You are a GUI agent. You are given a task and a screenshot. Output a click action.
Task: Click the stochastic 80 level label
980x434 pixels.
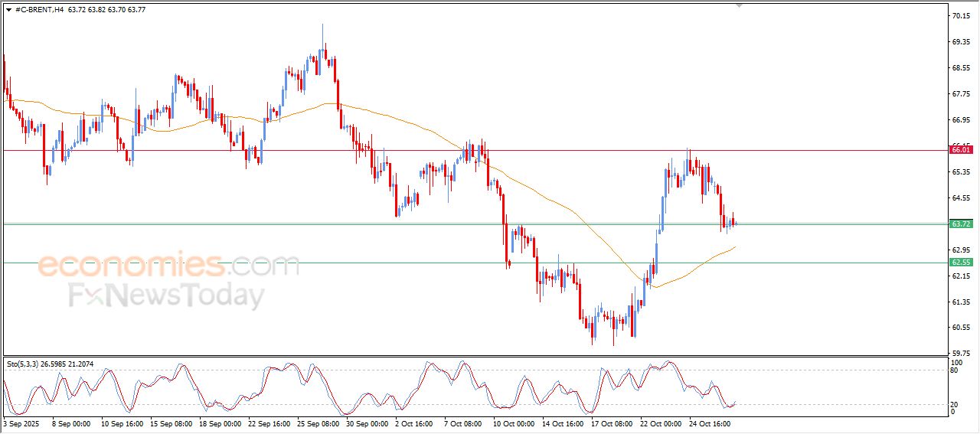tap(955, 370)
